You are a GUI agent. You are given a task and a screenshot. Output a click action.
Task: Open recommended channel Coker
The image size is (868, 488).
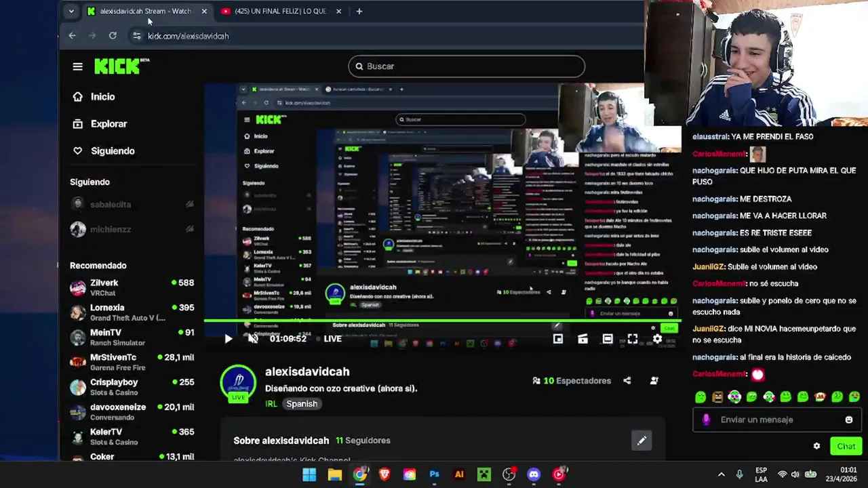click(132, 457)
